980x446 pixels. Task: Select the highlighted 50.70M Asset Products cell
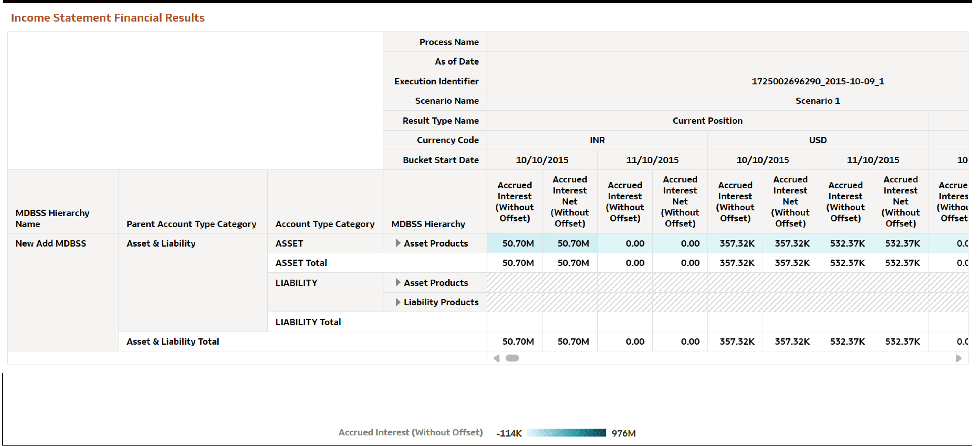pos(514,243)
